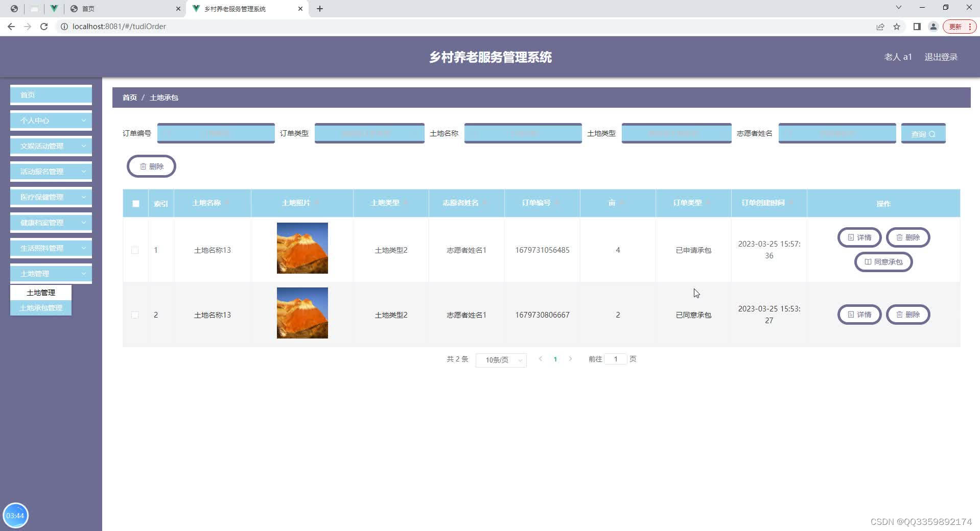Sort by the 土地类型 column
Image resolution: width=980 pixels, height=531 pixels.
390,203
